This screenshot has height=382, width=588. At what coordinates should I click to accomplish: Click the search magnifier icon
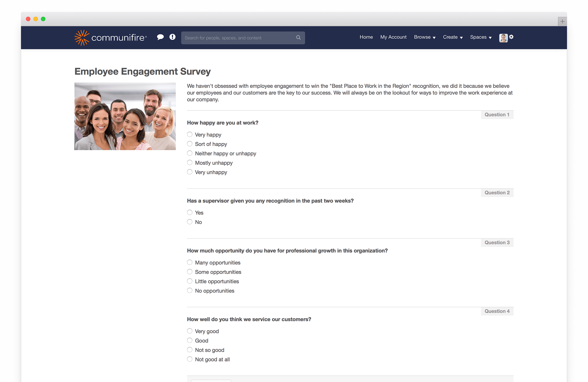(x=298, y=38)
